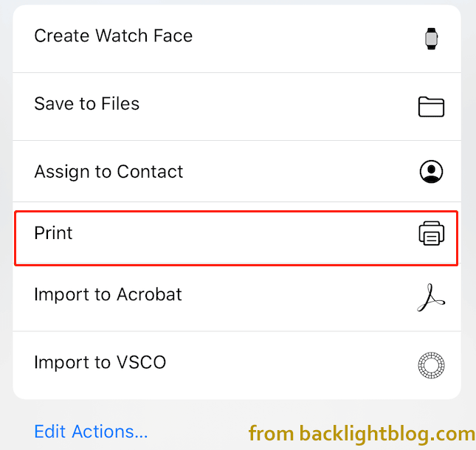Select the Import to VSCO label
Viewport: 476px width, 450px height.
(100, 362)
